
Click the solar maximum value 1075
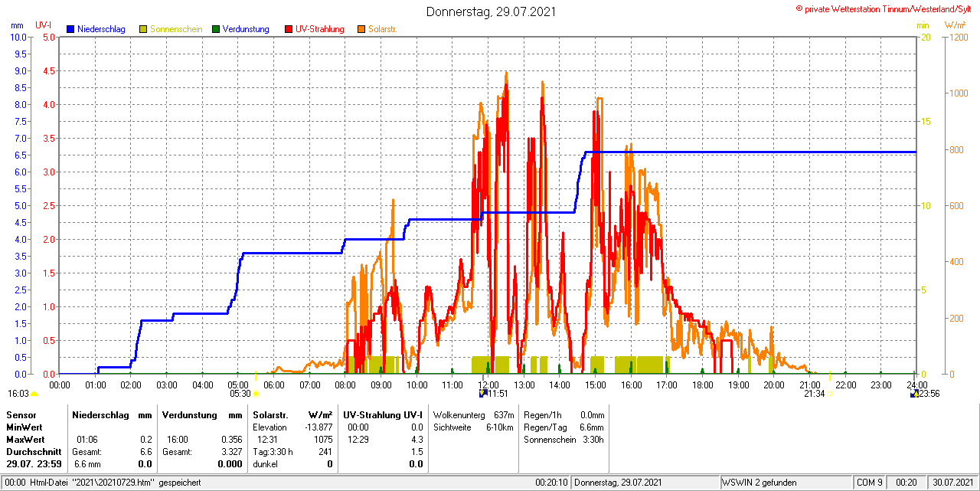pyautogui.click(x=322, y=440)
